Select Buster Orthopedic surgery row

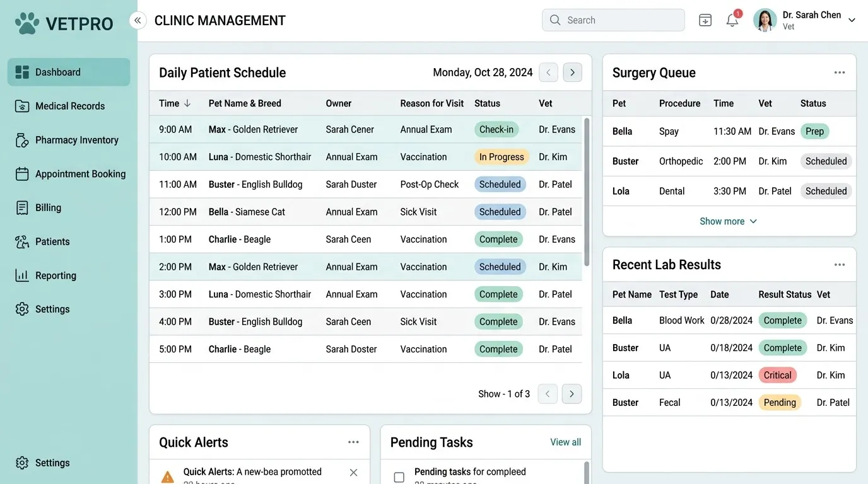coord(729,161)
